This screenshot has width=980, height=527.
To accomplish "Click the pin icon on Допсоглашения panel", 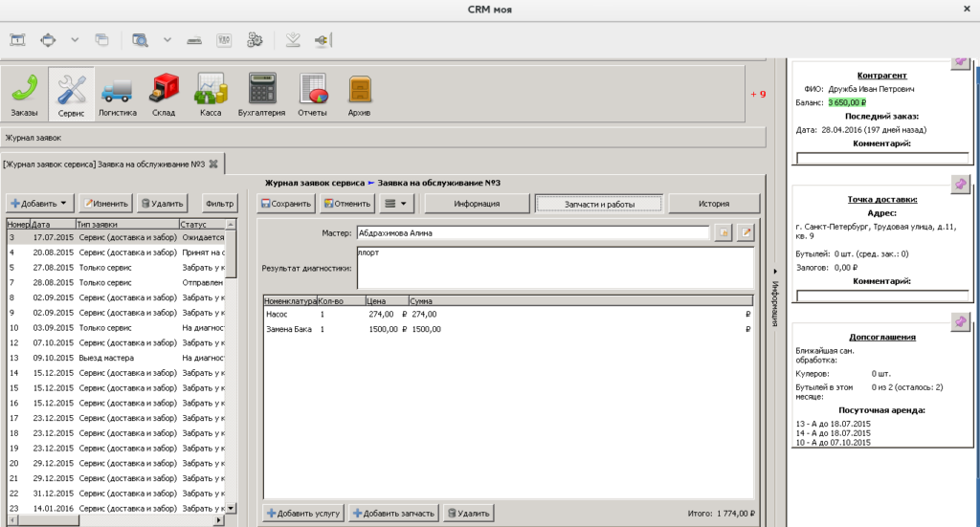I will pyautogui.click(x=959, y=321).
